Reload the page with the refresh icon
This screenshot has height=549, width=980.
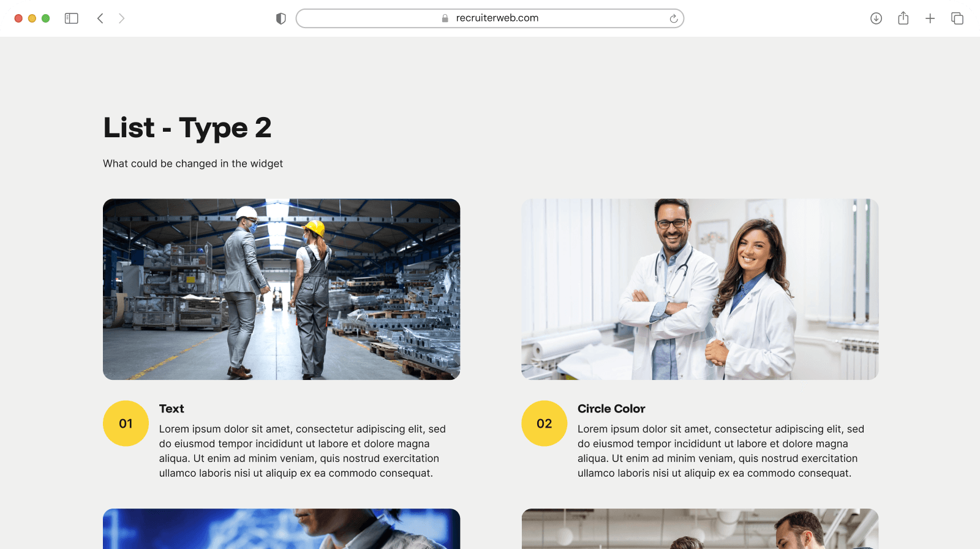tap(673, 18)
